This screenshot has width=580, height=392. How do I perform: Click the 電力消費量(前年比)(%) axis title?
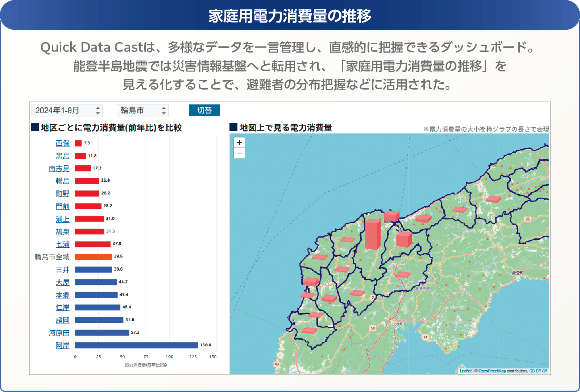pos(146,365)
